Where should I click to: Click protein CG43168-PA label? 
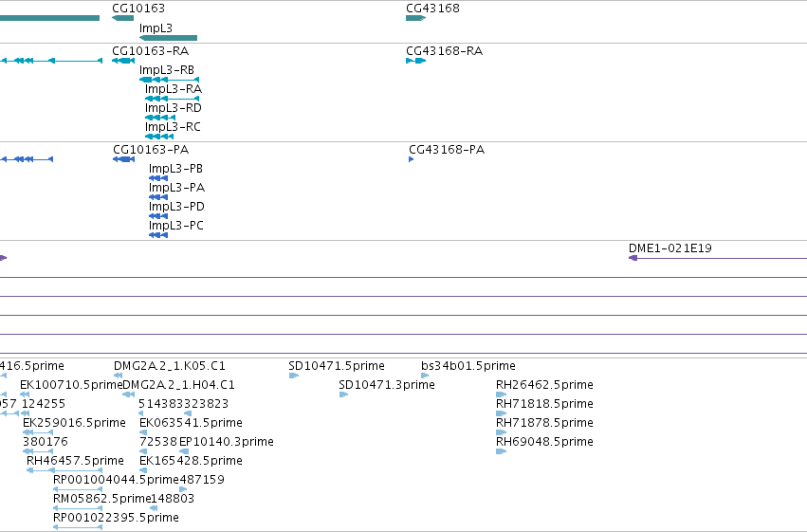[x=447, y=150]
